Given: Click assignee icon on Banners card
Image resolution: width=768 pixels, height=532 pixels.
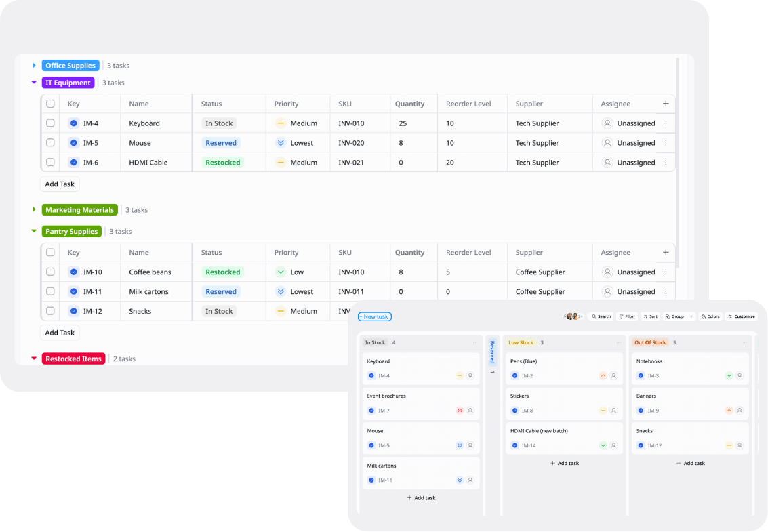Looking at the screenshot, I should (740, 411).
